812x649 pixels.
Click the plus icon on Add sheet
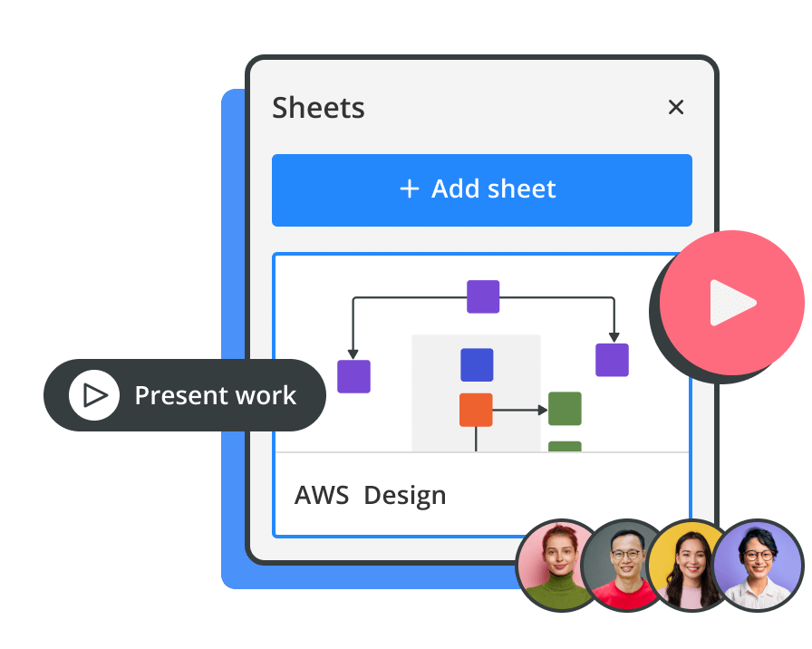click(x=410, y=189)
